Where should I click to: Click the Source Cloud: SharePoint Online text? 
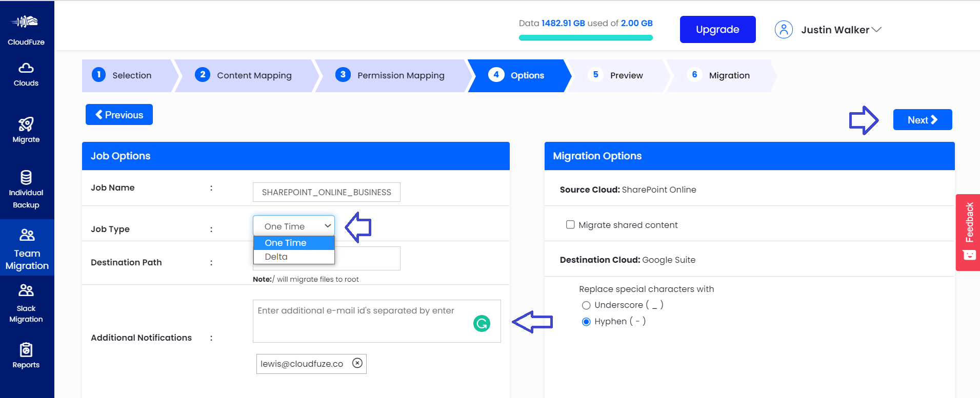(628, 190)
